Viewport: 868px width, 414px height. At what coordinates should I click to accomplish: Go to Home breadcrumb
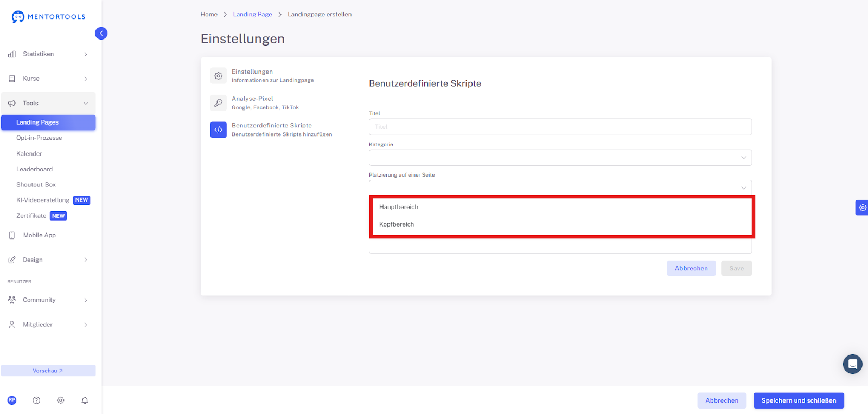pyautogui.click(x=209, y=15)
